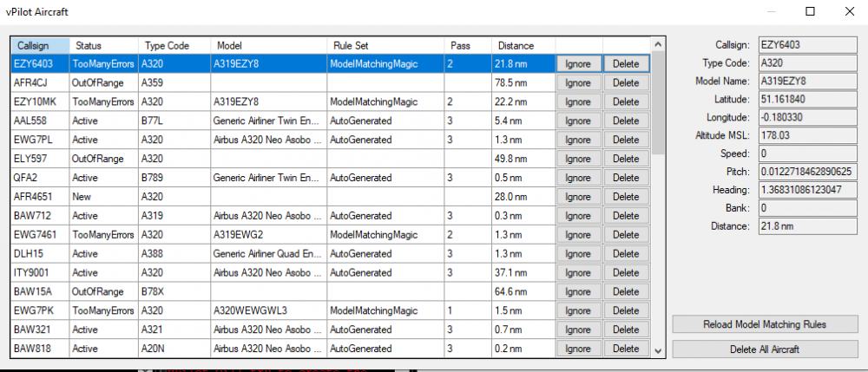The width and height of the screenshot is (868, 372).
Task: Ignore the DLH15 aircraft
Action: 578,254
